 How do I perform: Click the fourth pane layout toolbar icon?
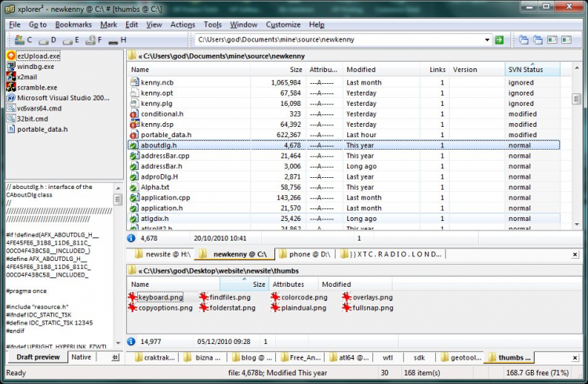pos(566,40)
